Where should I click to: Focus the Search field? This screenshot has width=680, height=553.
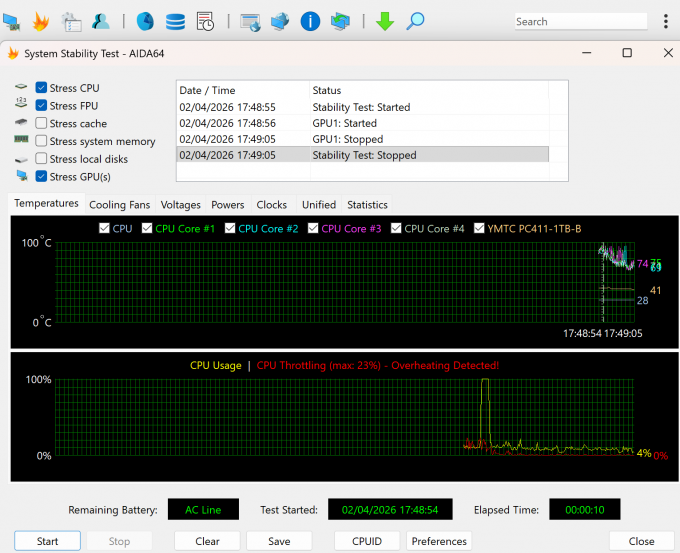[x=581, y=21]
